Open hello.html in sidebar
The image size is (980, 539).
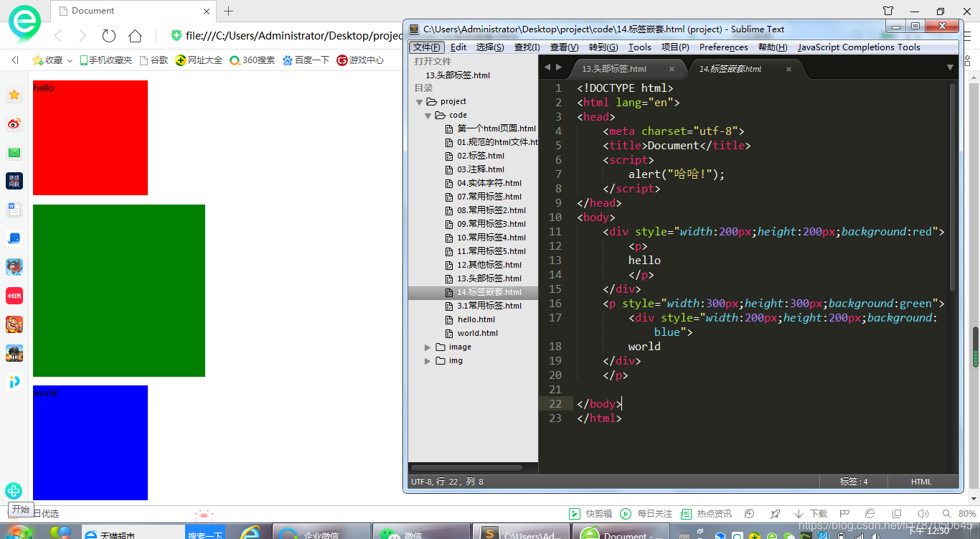click(476, 319)
